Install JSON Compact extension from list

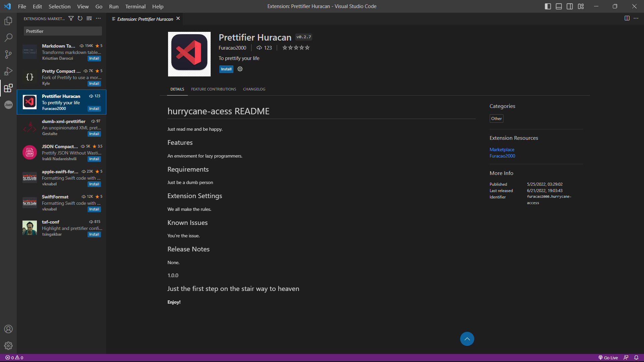94,159
